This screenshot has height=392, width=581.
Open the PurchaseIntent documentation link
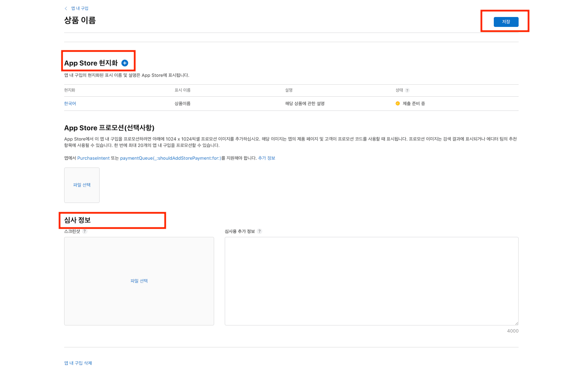pyautogui.click(x=94, y=158)
